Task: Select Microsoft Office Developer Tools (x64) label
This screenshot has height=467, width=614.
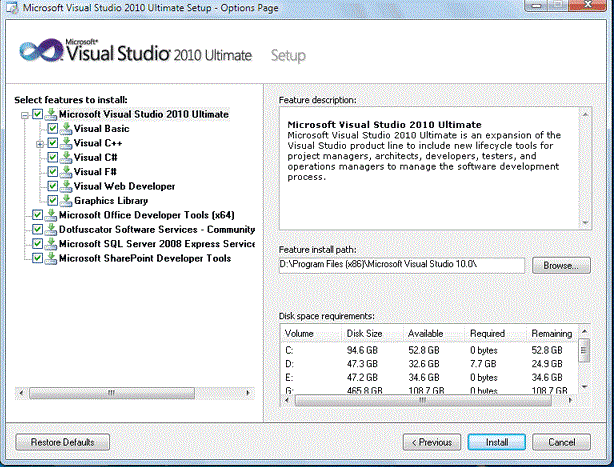Action: coord(146,215)
